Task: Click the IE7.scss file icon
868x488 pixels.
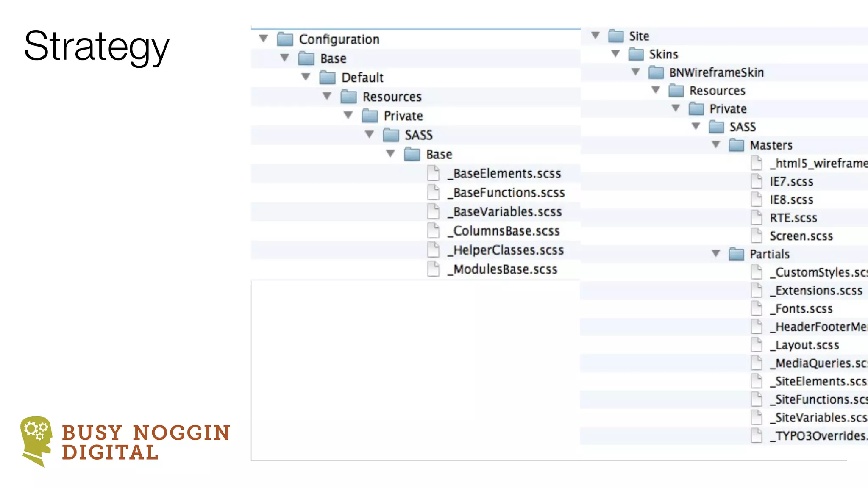Action: [x=757, y=181]
